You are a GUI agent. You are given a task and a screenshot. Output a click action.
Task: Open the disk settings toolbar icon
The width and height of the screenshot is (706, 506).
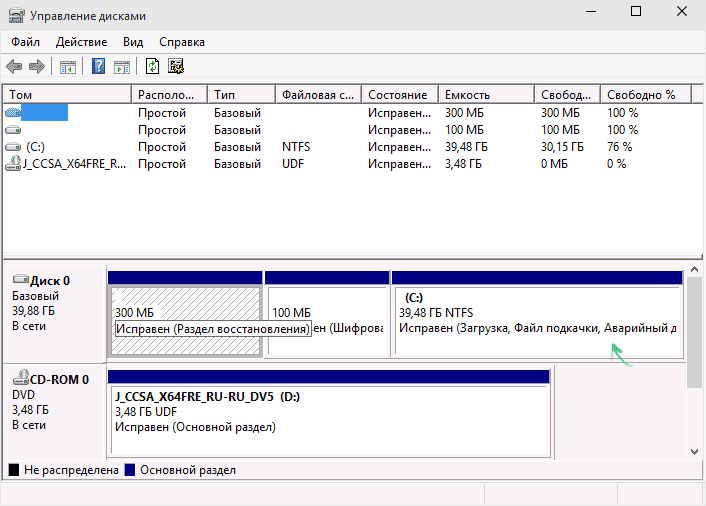pyautogui.click(x=176, y=67)
